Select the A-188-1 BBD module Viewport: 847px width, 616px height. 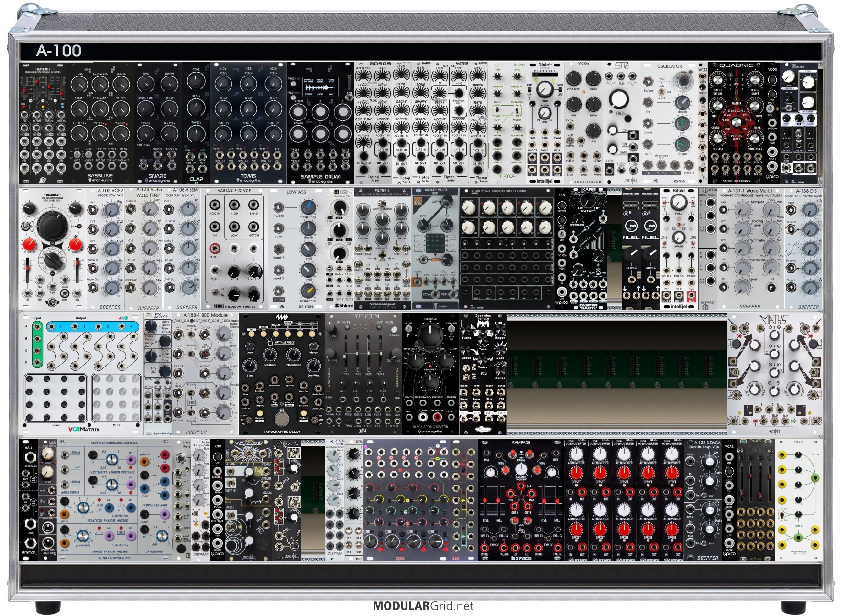pos(206,374)
